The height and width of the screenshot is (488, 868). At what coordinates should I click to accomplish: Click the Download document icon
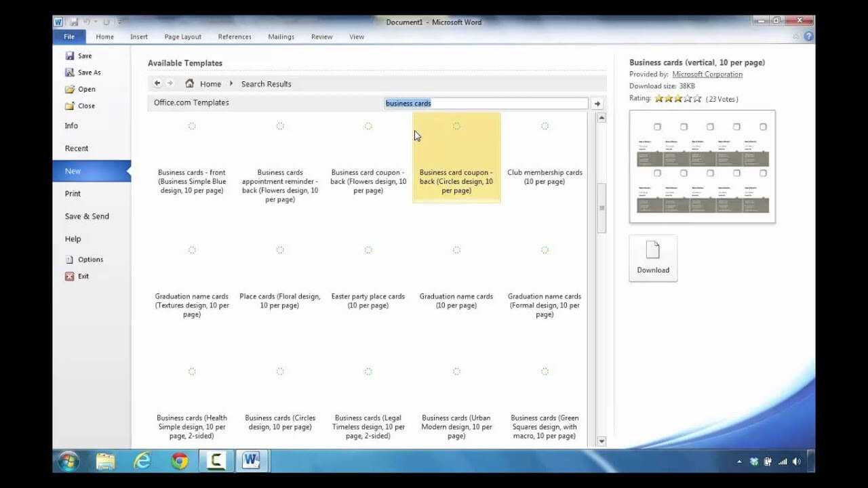pyautogui.click(x=652, y=250)
